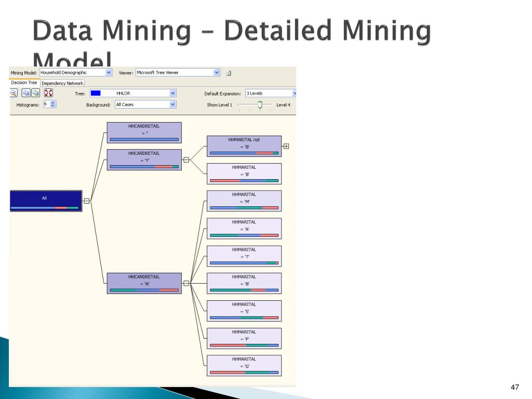The image size is (532, 399).
Task: Select the HHMARITAL = 'A' node
Action: [x=244, y=229]
